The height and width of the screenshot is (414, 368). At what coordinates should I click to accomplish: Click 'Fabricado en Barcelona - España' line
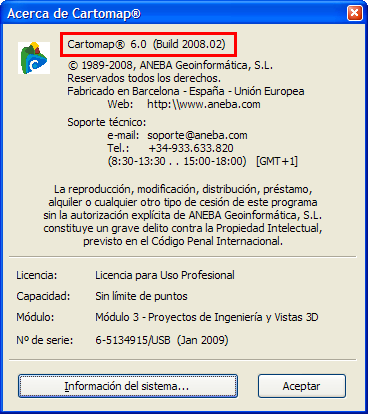186,91
